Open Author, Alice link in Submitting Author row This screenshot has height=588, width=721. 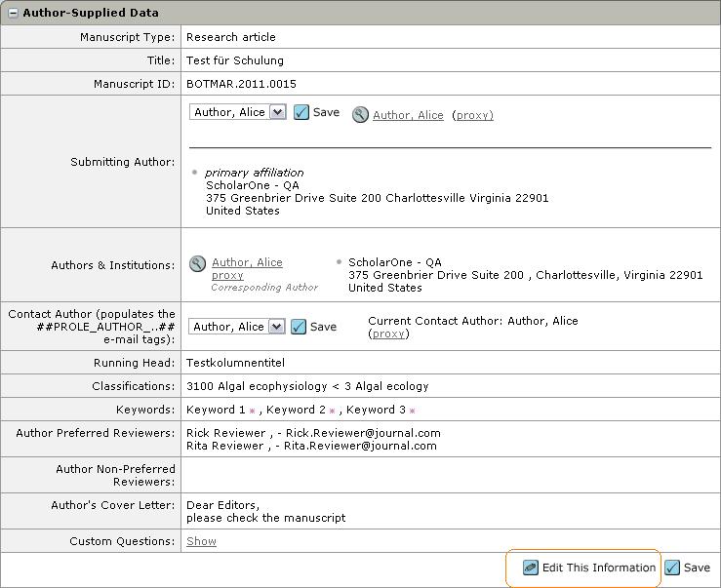click(408, 115)
